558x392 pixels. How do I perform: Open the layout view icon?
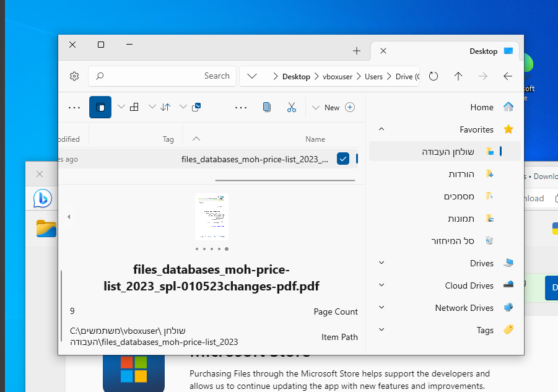134,107
